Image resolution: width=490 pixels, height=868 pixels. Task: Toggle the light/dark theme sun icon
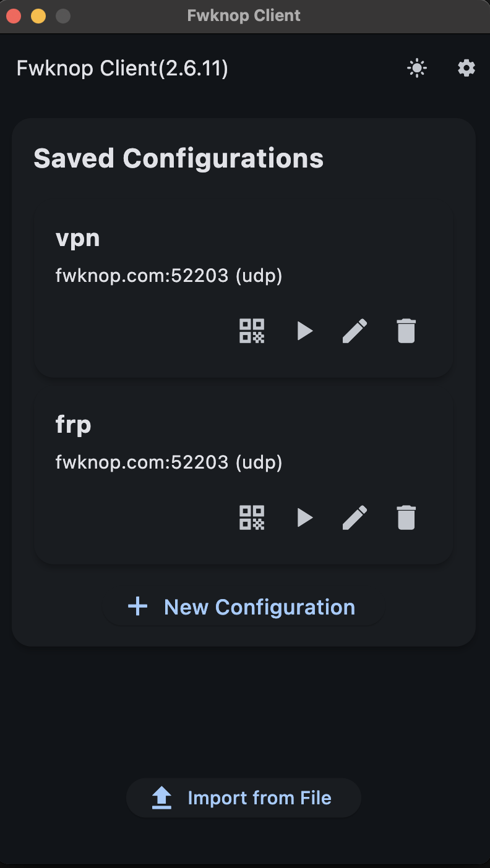coord(417,68)
